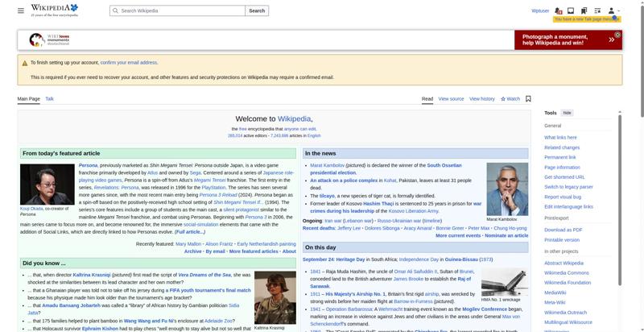
Task: Click the Wiki Loves Monuments logo
Action: 49,39
